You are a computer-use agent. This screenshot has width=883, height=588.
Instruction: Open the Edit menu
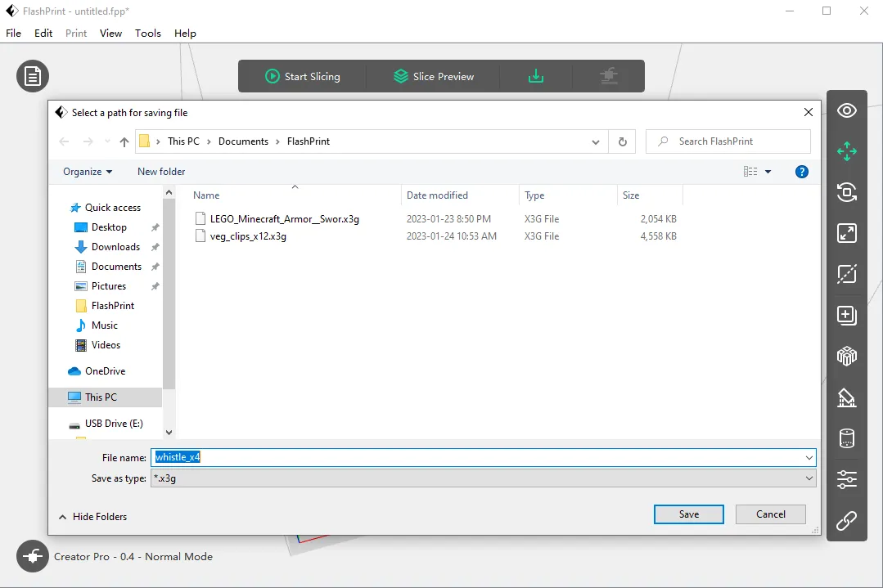click(43, 34)
